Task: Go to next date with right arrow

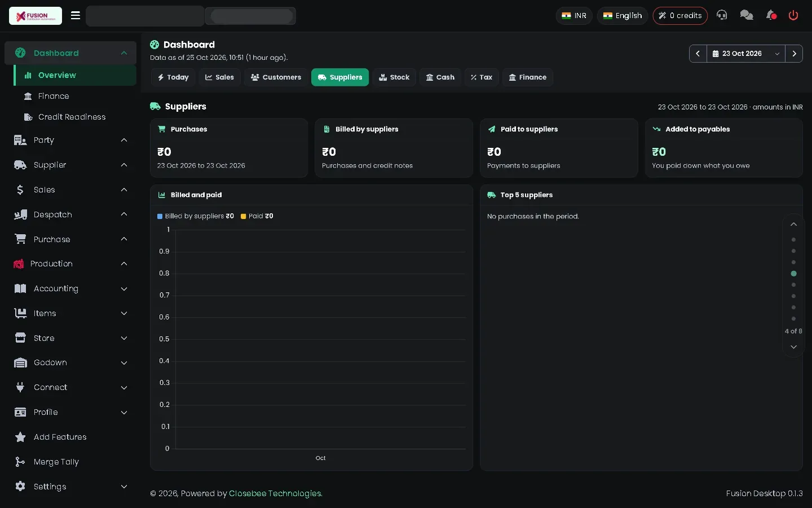Action: 794,54
